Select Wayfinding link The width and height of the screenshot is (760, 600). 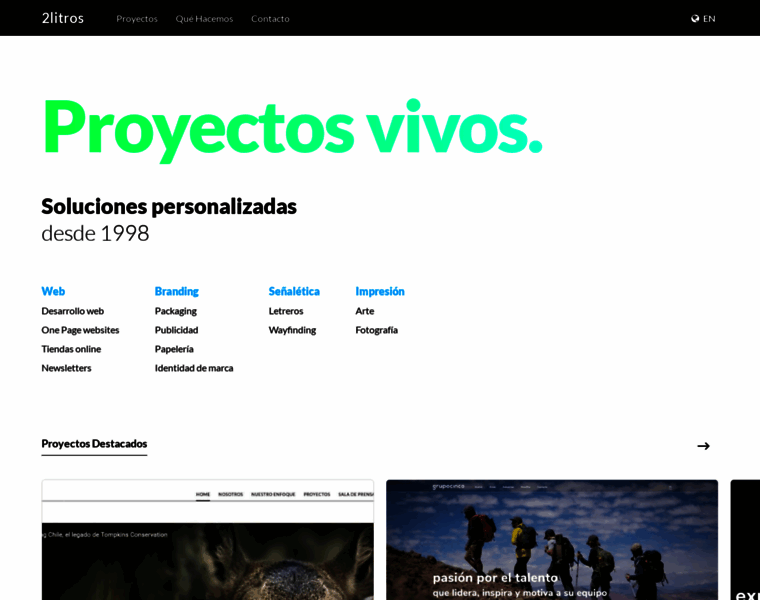coord(292,330)
